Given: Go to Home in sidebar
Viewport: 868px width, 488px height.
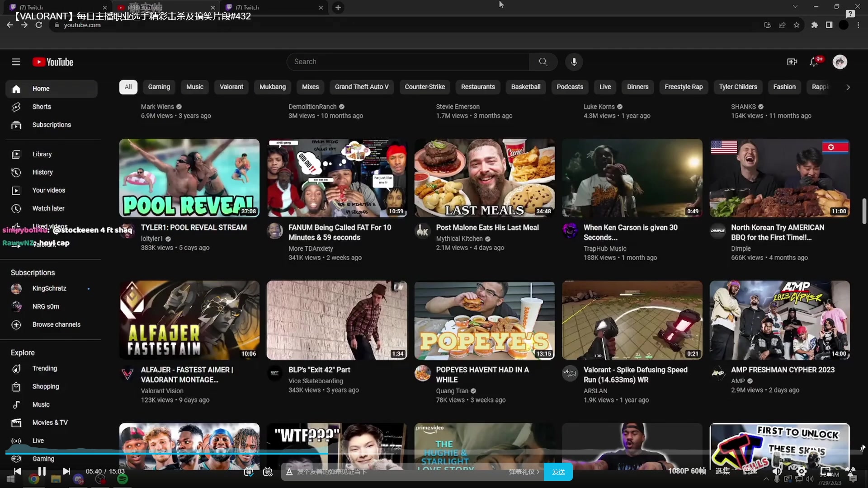Looking at the screenshot, I should pyautogui.click(x=52, y=89).
